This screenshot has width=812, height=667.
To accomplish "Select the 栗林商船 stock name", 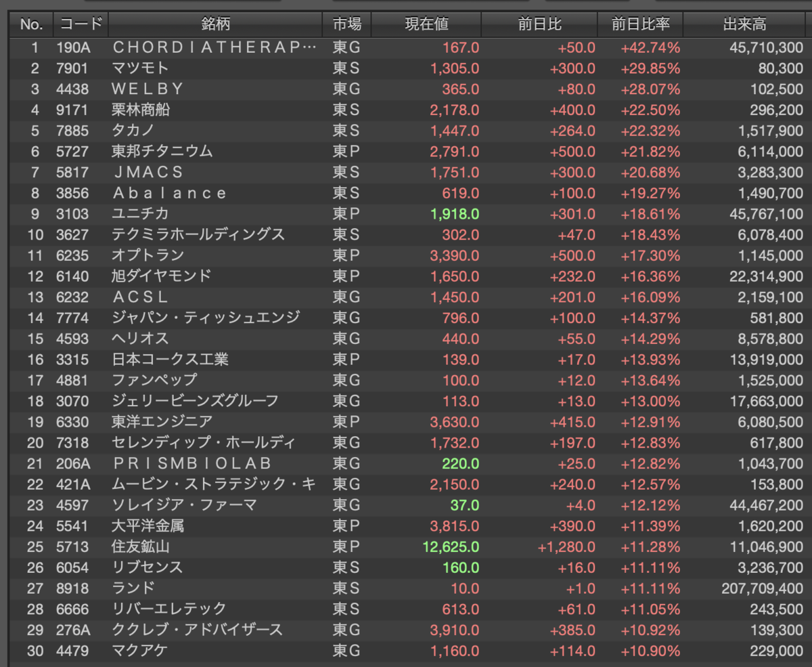I will coord(141,110).
